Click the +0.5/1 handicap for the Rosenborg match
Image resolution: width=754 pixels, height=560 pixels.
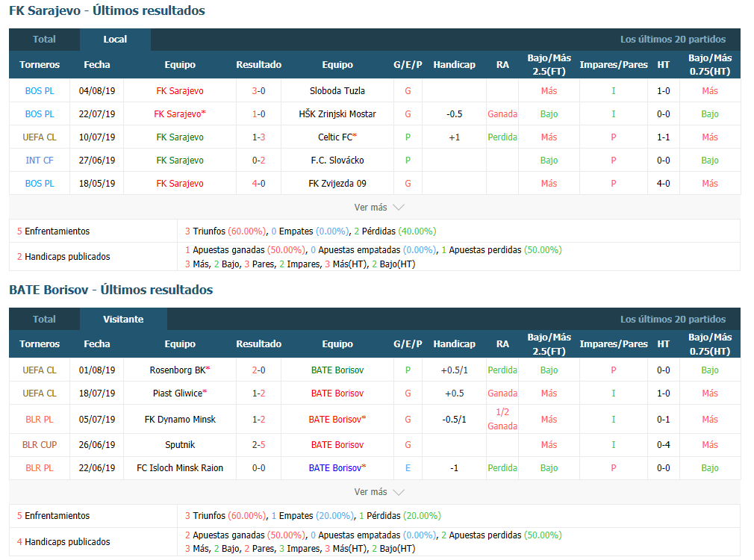(454, 370)
